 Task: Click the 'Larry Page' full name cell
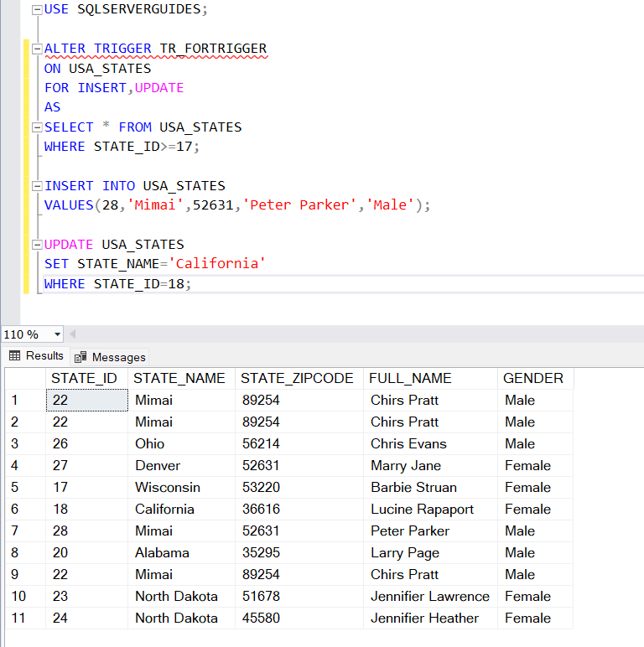(x=430, y=553)
